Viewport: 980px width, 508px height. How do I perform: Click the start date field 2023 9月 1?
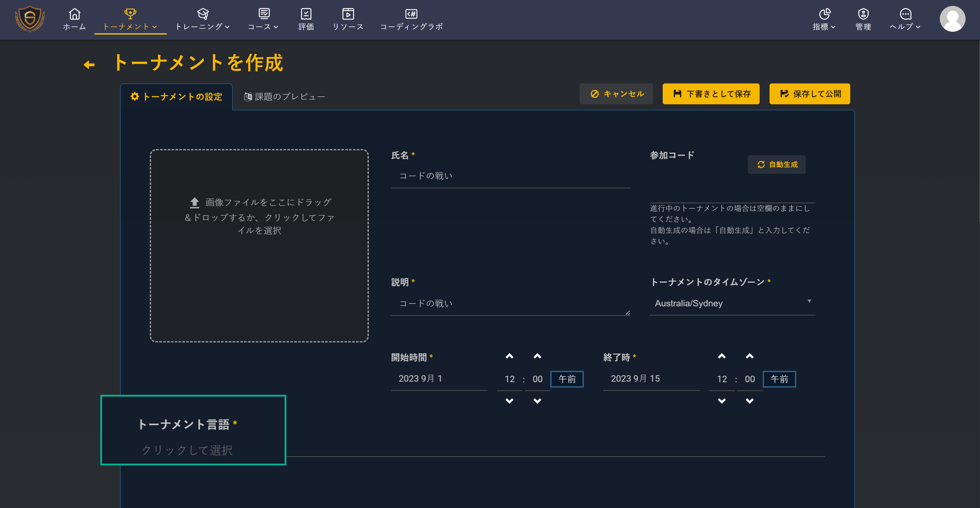439,379
